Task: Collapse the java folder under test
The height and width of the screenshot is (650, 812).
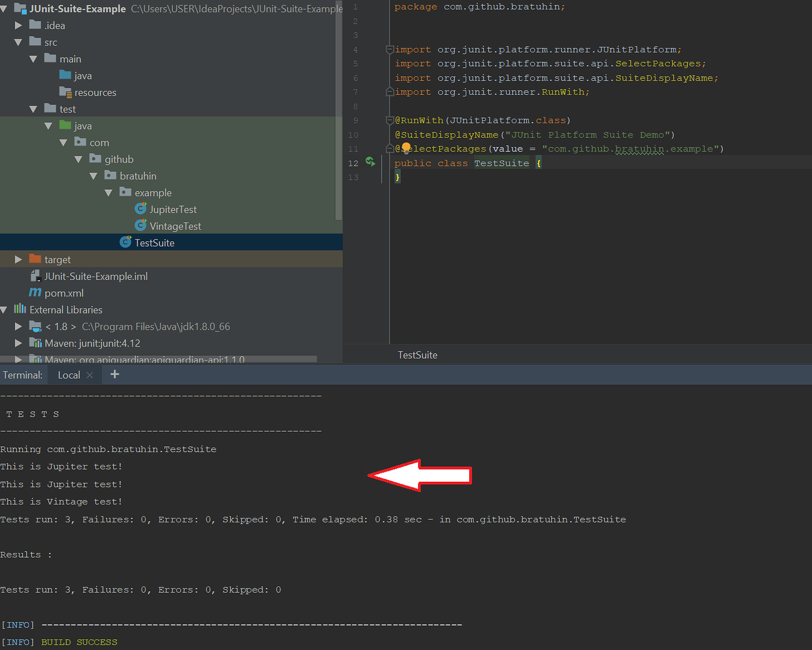Action: coord(49,126)
